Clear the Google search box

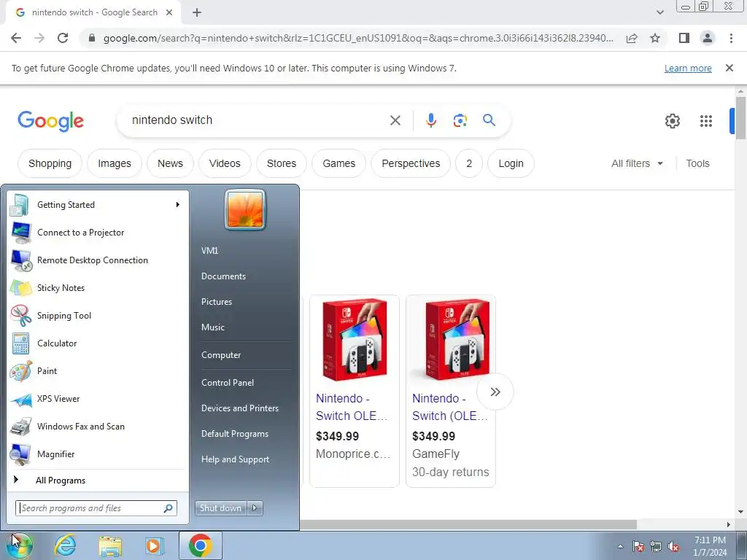[395, 120]
